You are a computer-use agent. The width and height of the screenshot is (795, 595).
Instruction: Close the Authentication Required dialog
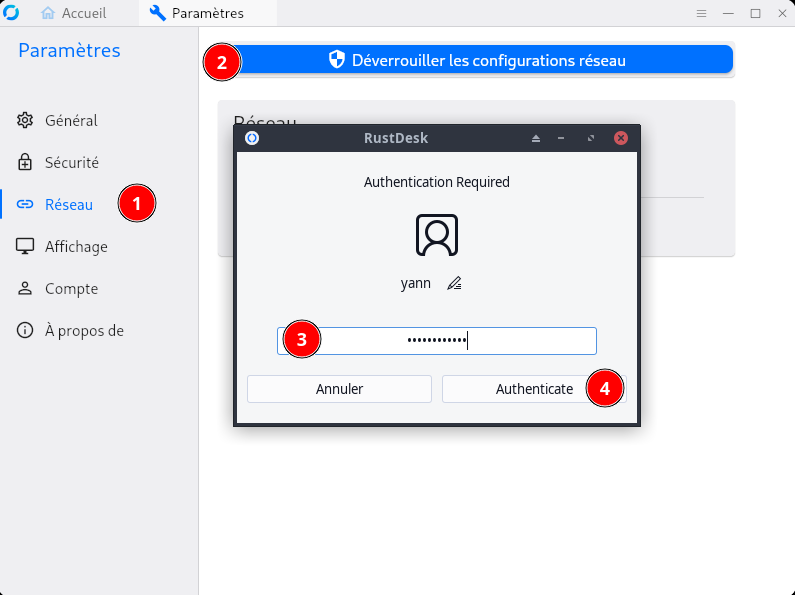pyautogui.click(x=621, y=138)
